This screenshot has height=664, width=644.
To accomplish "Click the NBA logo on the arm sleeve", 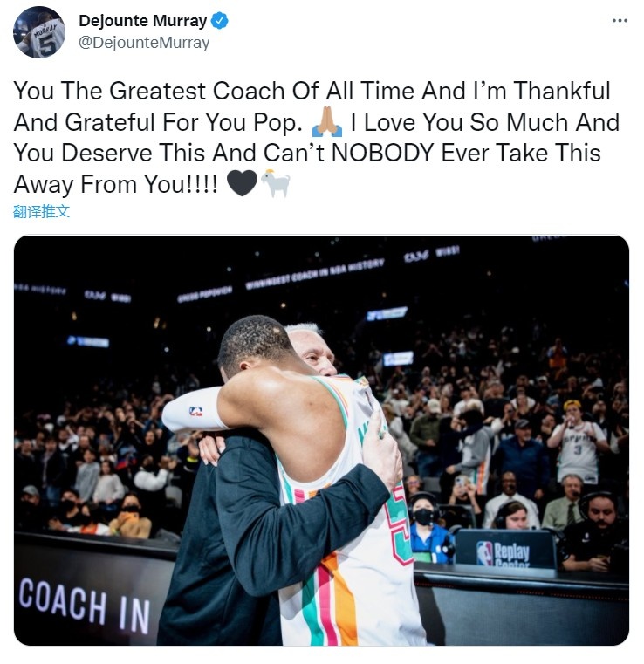I will click(195, 411).
